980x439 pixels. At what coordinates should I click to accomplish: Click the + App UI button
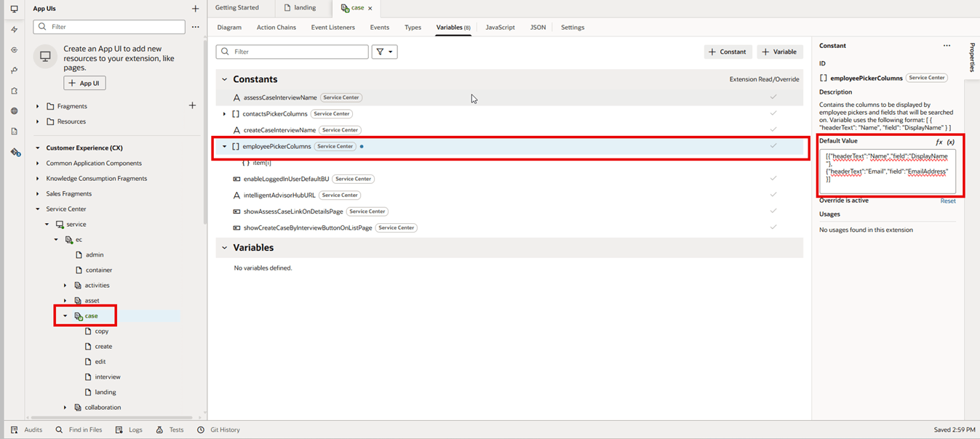[x=84, y=84]
